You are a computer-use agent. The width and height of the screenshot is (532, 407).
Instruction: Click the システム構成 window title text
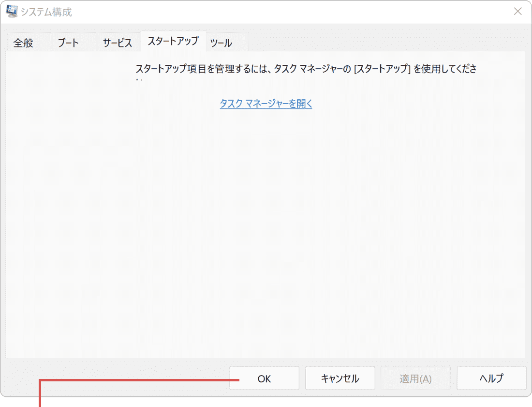coord(46,12)
